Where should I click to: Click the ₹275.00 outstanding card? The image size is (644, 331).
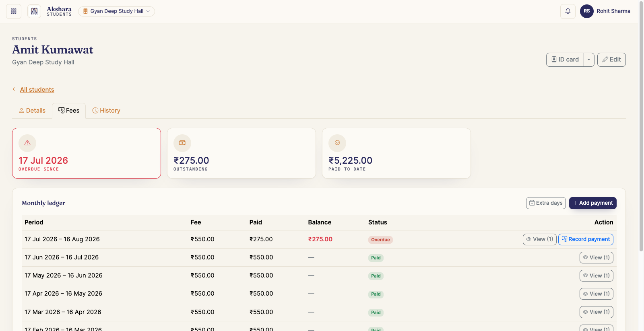tap(242, 153)
